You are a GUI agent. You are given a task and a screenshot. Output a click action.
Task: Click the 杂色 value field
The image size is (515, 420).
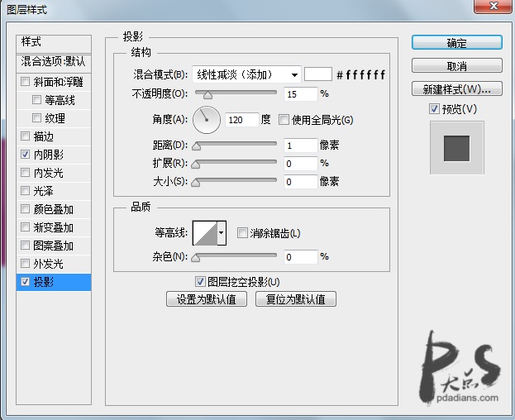301,257
